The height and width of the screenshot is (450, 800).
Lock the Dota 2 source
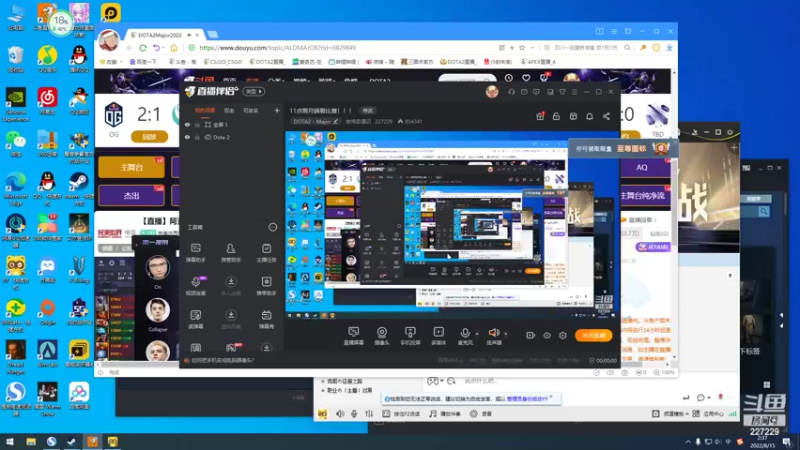(197, 137)
